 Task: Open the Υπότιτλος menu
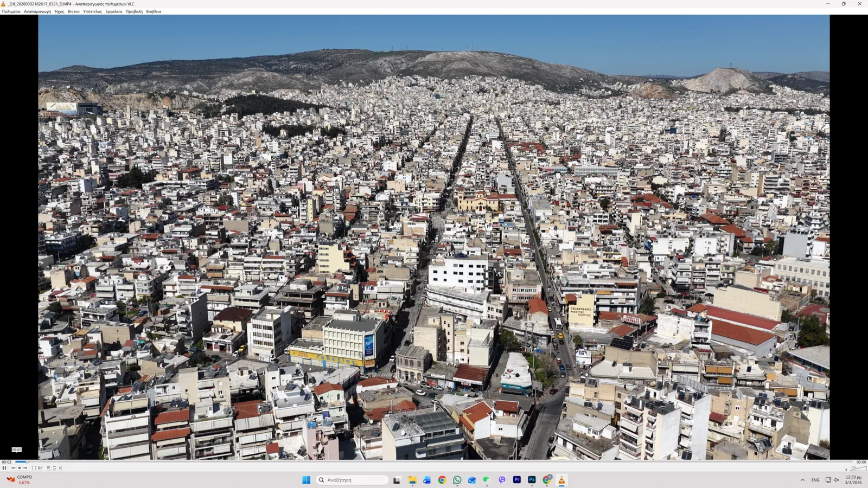coord(92,11)
